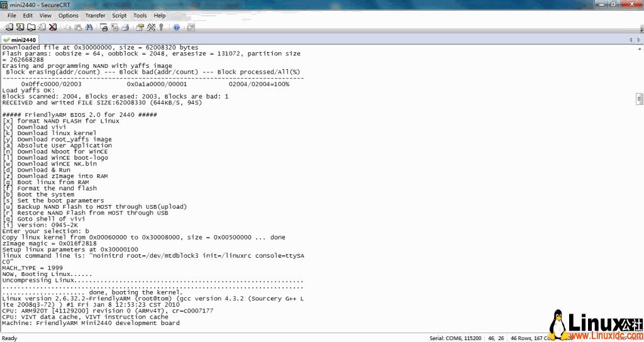Select the mini2440 session tab

(x=20, y=40)
